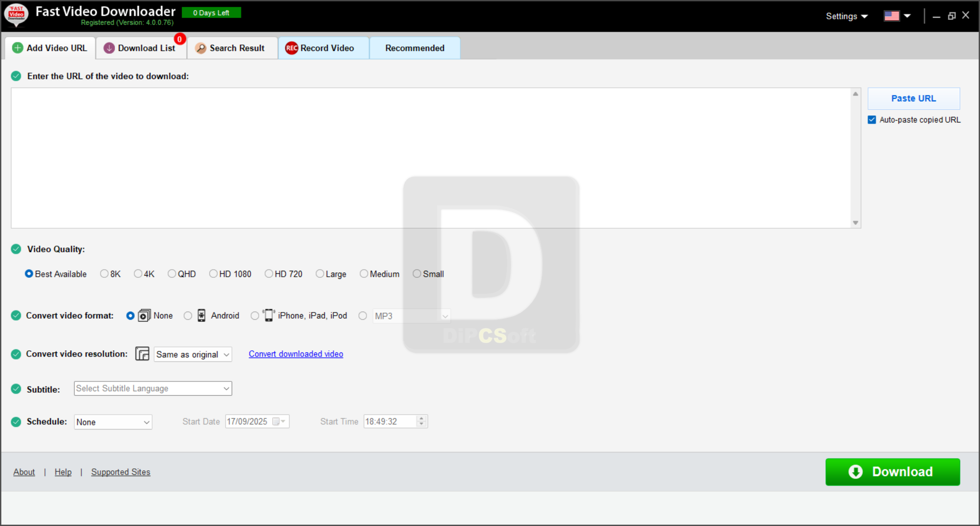Click the red zero badge on Download List
Screen dimensions: 980x526
pos(180,39)
